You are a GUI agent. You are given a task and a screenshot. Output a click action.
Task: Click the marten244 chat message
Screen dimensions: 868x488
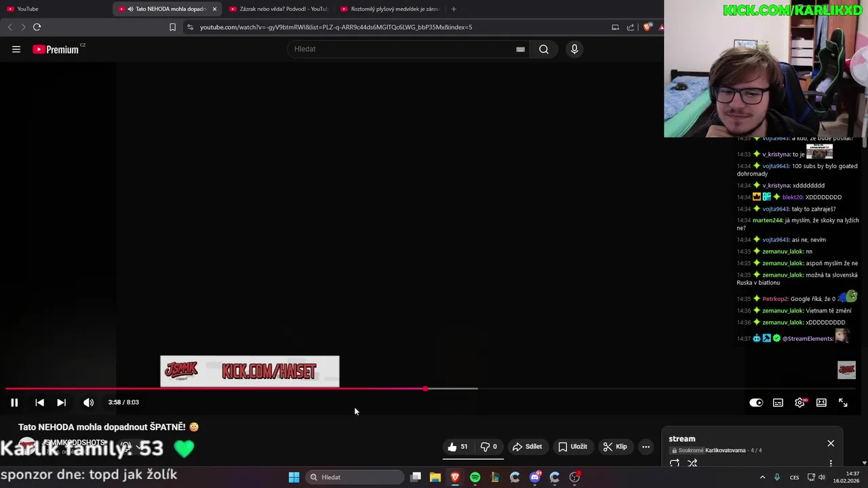(797, 224)
